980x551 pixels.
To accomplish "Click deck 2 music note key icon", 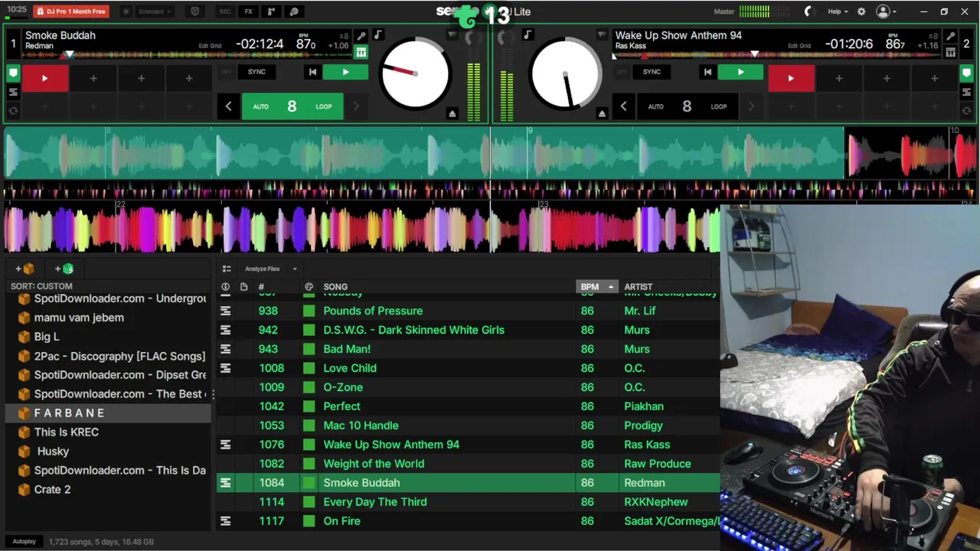I will click(x=527, y=34).
